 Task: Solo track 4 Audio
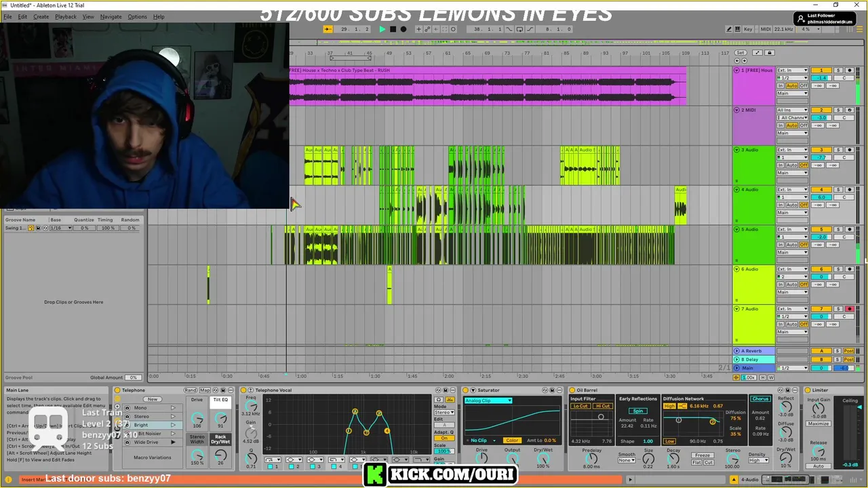coord(838,190)
